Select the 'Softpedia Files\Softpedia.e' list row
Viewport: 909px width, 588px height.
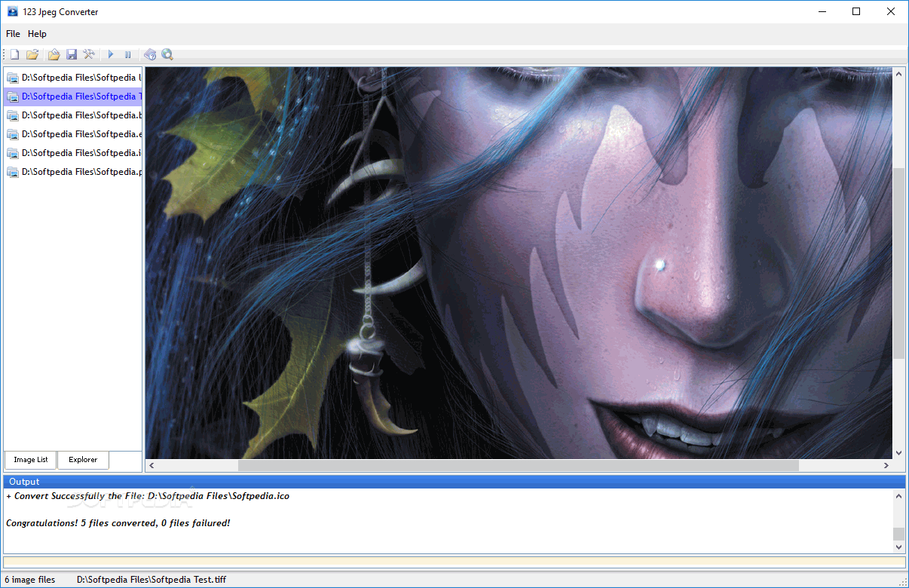pyautogui.click(x=73, y=134)
